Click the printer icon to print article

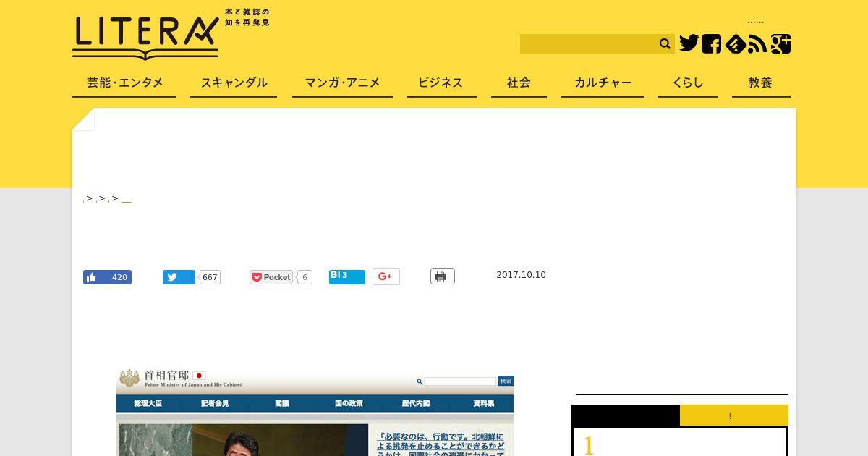point(443,276)
